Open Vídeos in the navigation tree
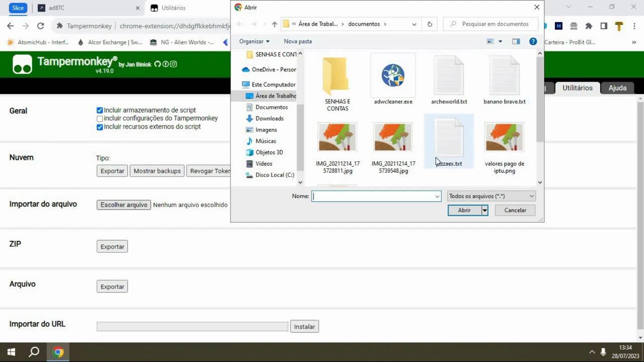Image resolution: width=644 pixels, height=362 pixels. [x=259, y=163]
